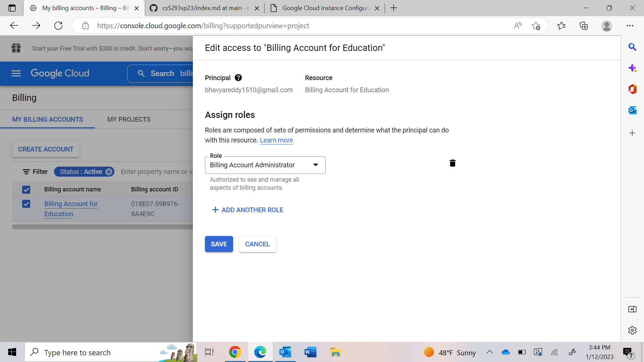Click the clock showing 3:44 PM
This screenshot has width=644, height=362.
[600, 352]
